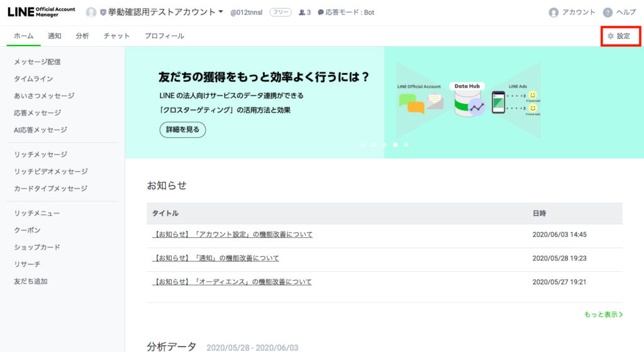Click the account avatar next to the account name

(91, 13)
